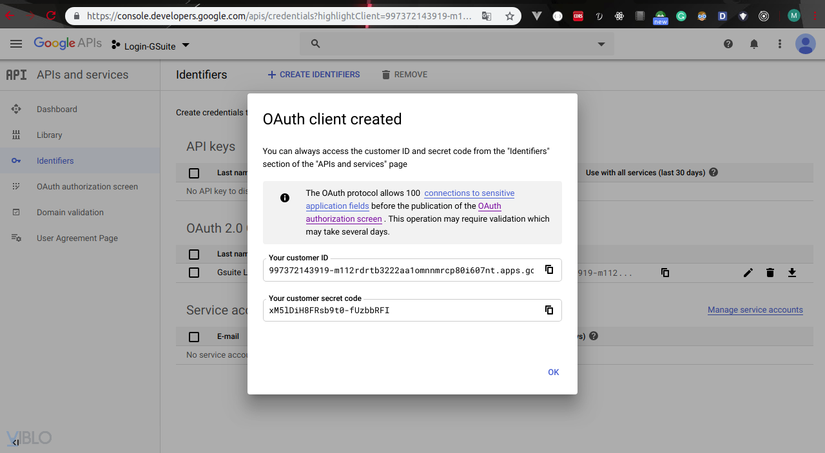Click the customer secret code field
This screenshot has width=825, height=453.
[x=412, y=310]
